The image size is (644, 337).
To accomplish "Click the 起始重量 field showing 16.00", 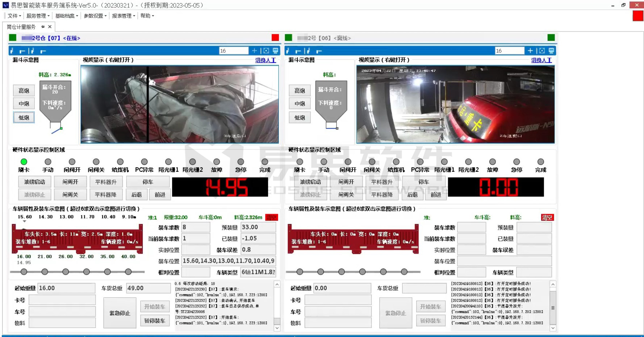I will tap(66, 288).
